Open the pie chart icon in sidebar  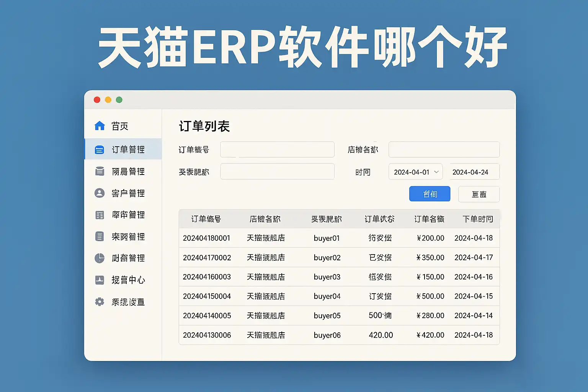click(100, 258)
